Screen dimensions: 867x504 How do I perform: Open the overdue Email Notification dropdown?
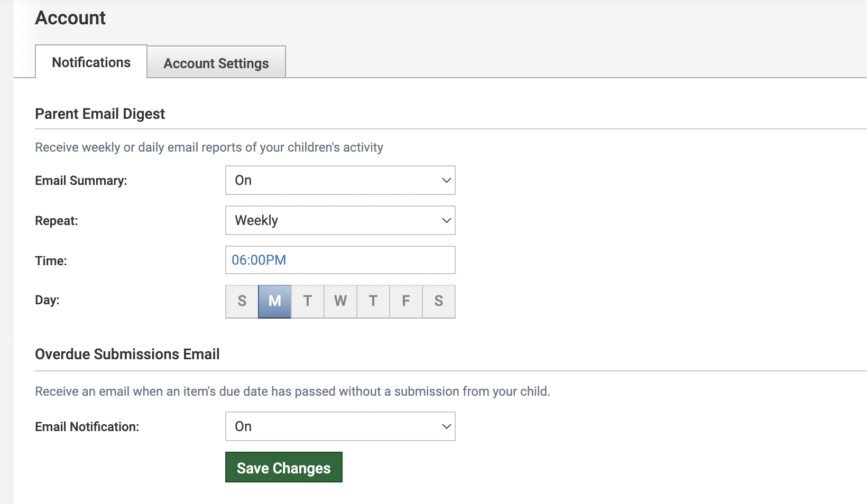340,426
